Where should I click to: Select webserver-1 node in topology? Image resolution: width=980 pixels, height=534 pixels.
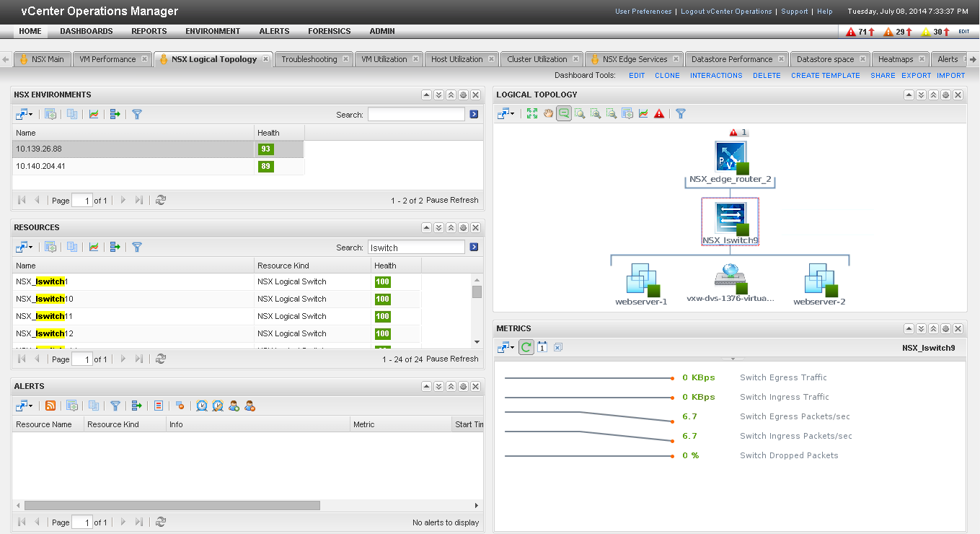[641, 284]
